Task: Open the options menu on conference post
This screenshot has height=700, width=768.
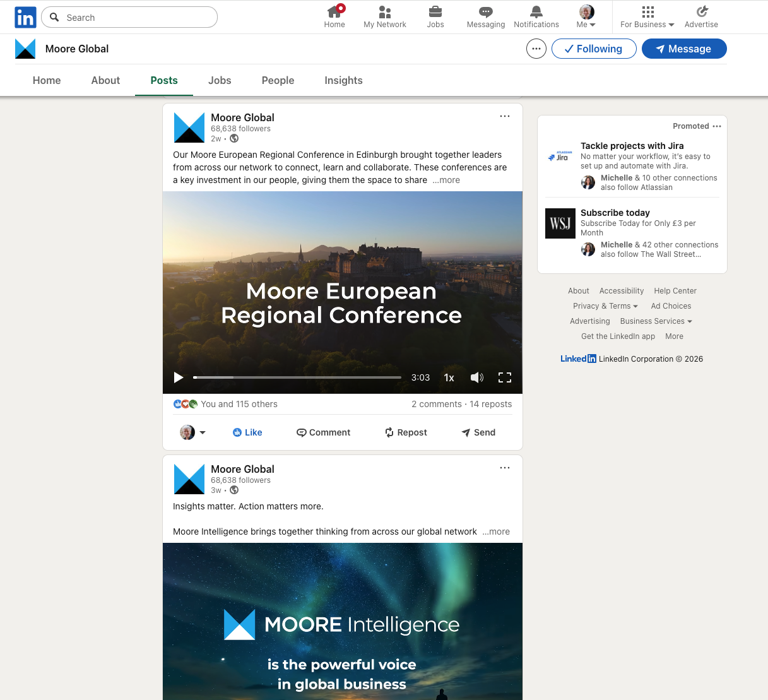Action: tap(505, 116)
